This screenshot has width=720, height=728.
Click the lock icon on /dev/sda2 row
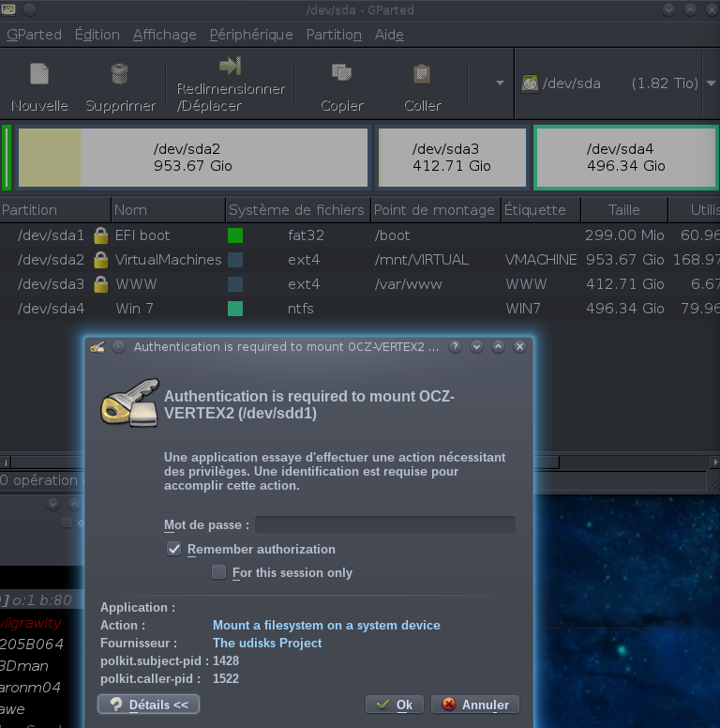(100, 260)
